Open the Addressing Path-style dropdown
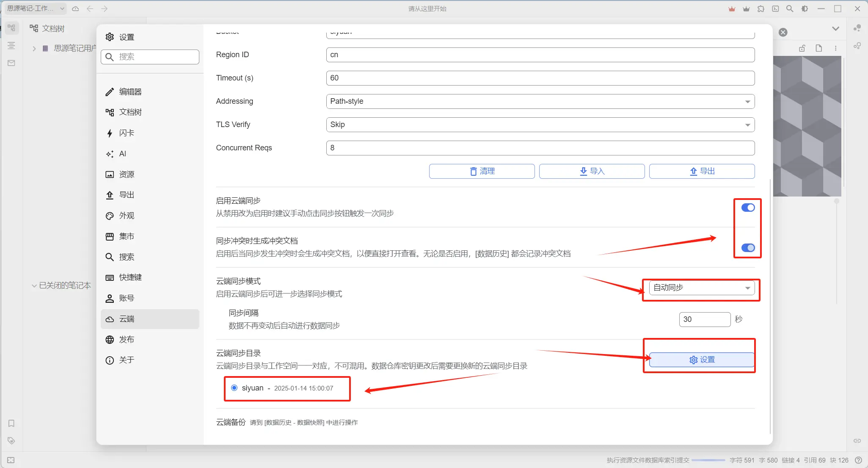868x468 pixels. tap(540, 101)
